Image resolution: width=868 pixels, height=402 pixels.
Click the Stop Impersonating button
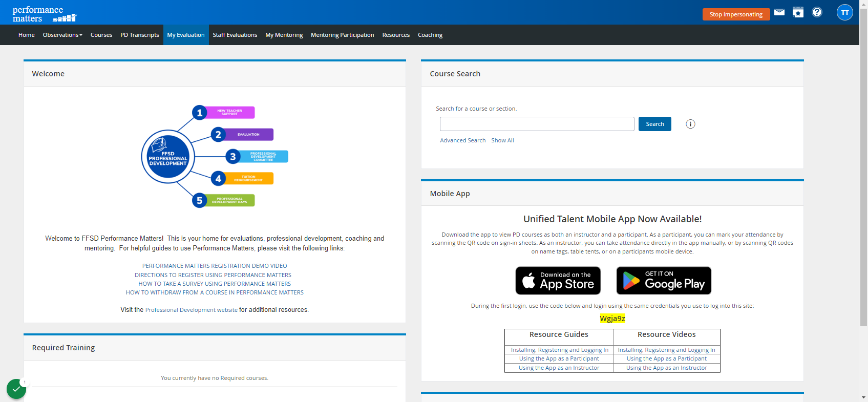coord(736,14)
